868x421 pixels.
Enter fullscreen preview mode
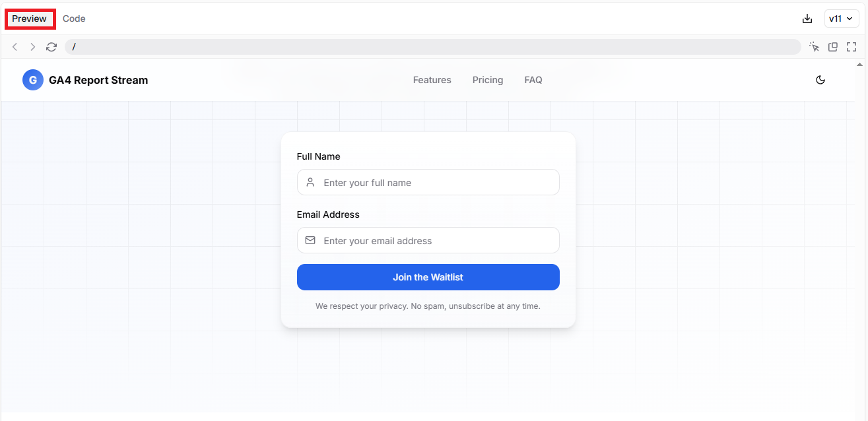pyautogui.click(x=851, y=47)
